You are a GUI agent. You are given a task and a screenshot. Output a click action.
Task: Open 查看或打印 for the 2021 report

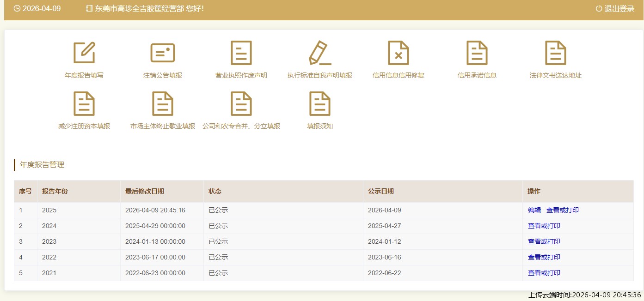point(544,273)
